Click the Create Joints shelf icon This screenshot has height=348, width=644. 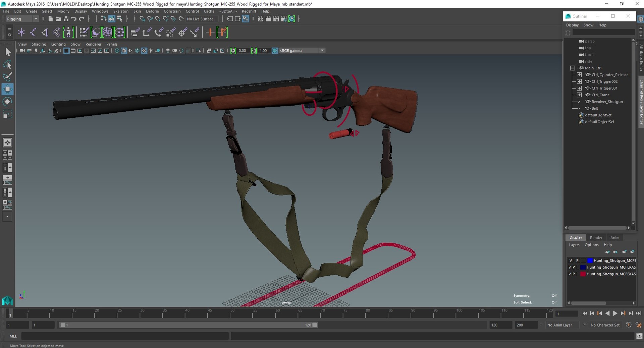pyautogui.click(x=33, y=33)
